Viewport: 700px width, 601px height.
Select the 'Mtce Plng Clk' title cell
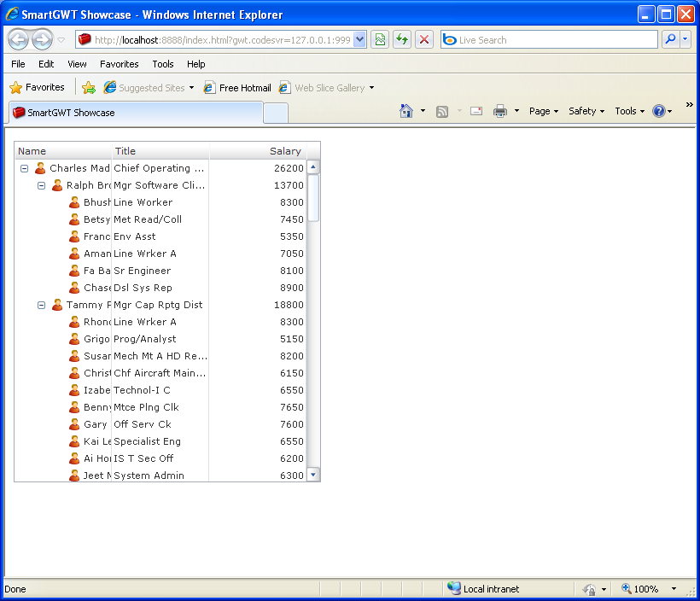point(160,407)
